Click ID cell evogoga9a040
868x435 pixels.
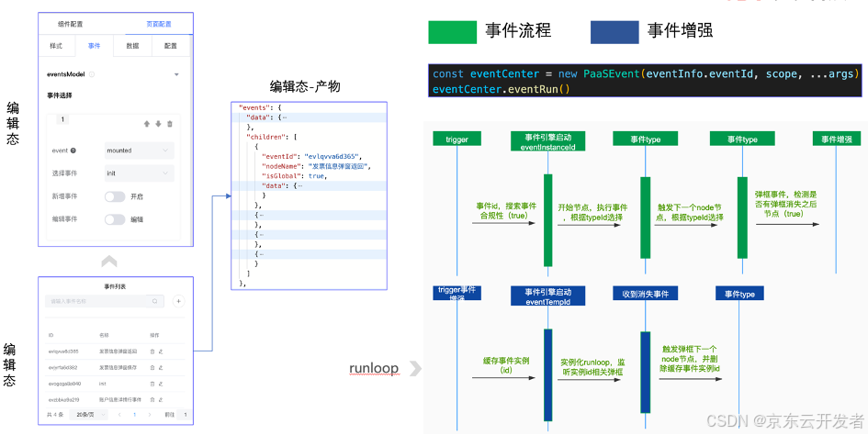[63, 384]
